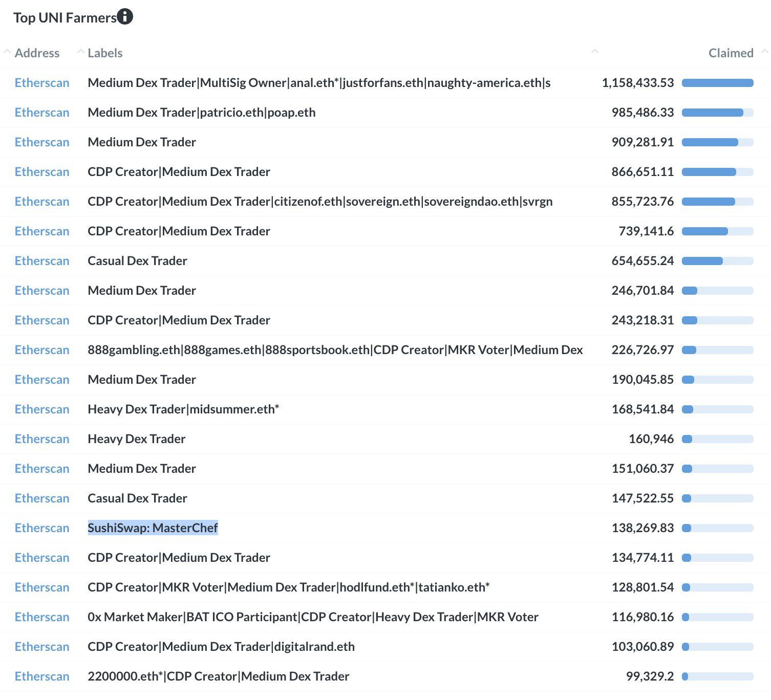This screenshot has height=700, width=771.
Task: Click the progress bar next to 1,158,433.53
Action: (x=717, y=83)
